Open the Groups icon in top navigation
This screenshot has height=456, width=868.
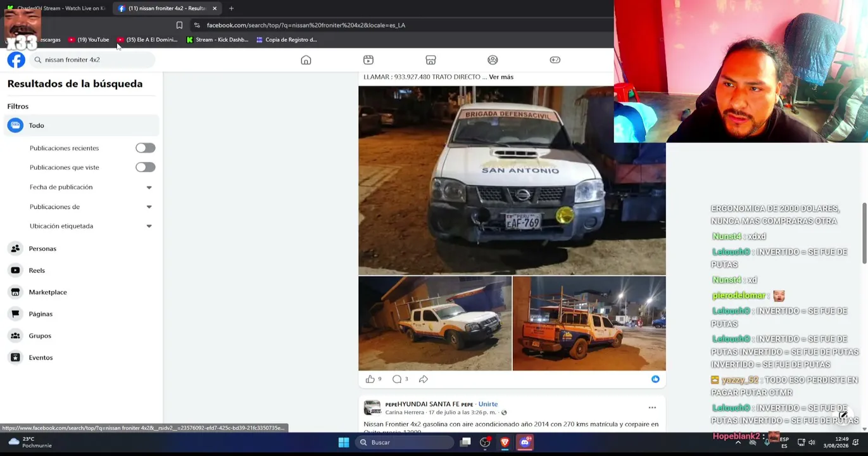pyautogui.click(x=493, y=60)
